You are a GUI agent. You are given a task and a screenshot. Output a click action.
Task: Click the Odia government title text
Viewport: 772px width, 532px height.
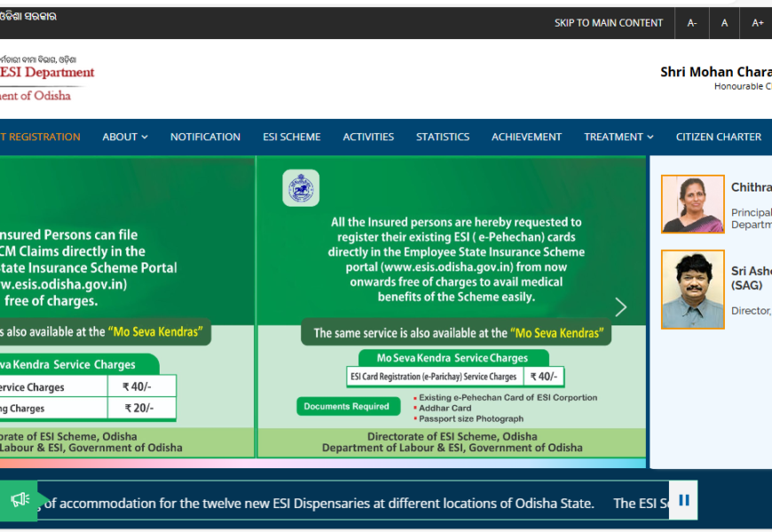click(x=28, y=16)
